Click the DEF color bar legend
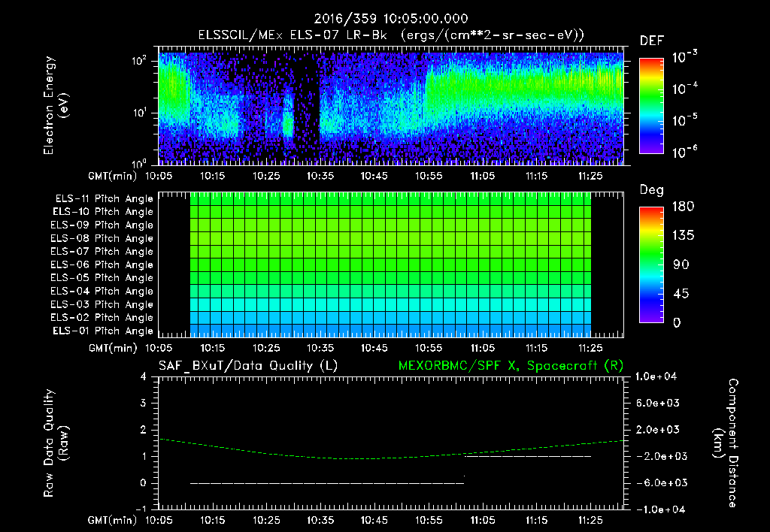This screenshot has width=770, height=532. pos(651,105)
